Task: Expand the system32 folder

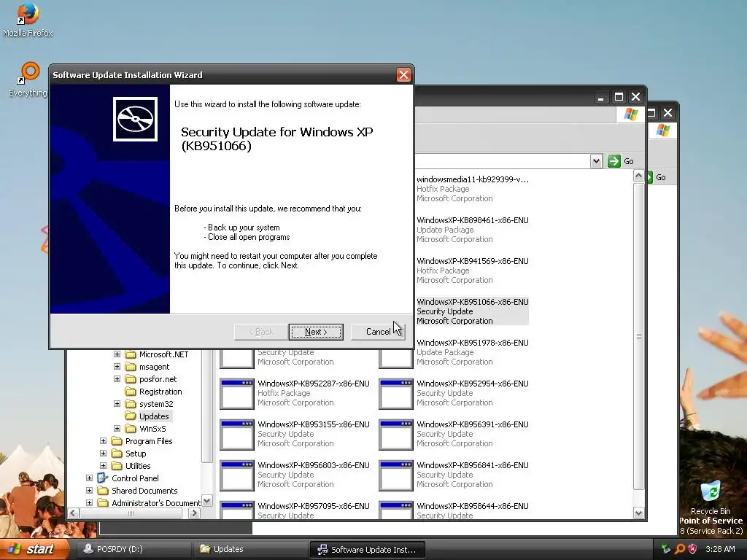Action: (x=117, y=404)
